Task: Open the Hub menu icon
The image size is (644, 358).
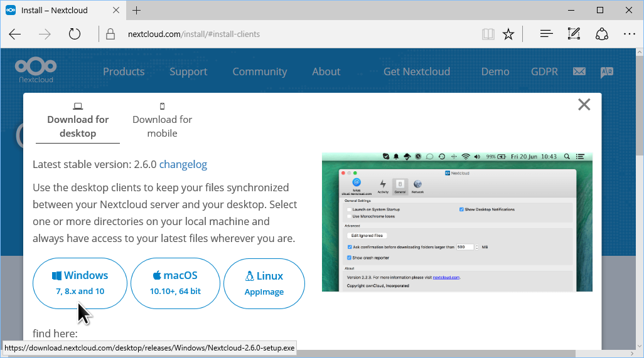Action: tap(546, 34)
